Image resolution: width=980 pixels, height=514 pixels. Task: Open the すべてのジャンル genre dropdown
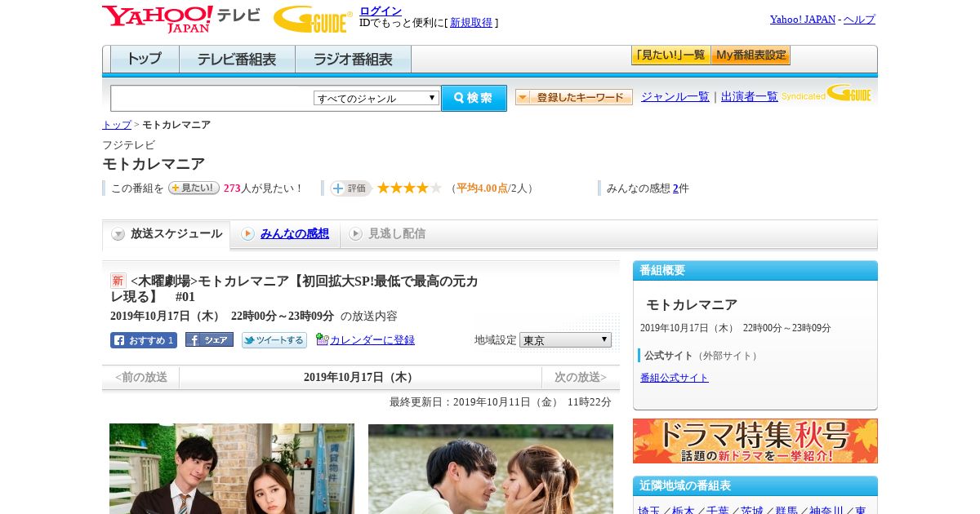tap(376, 98)
